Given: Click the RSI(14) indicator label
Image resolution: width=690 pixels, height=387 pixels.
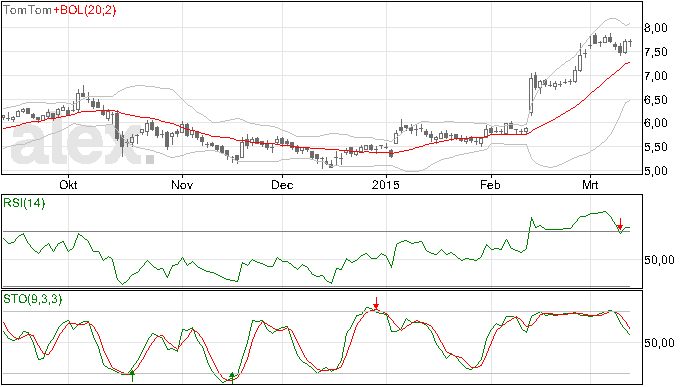Looking at the screenshot, I should [x=24, y=203].
